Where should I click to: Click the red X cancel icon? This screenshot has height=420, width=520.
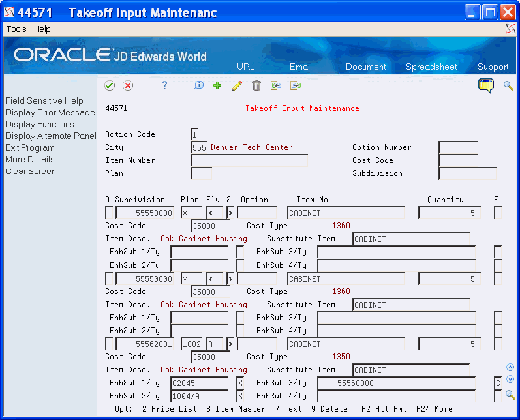(128, 86)
